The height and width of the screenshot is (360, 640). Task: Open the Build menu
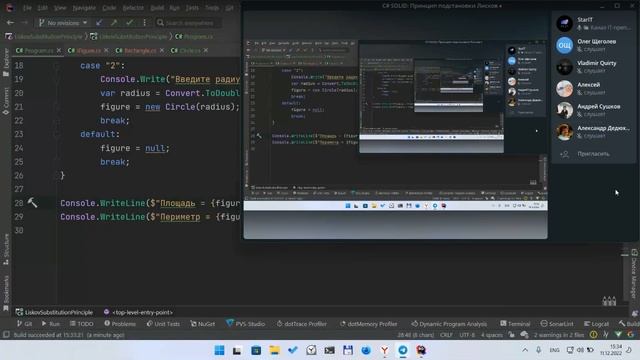[157, 8]
